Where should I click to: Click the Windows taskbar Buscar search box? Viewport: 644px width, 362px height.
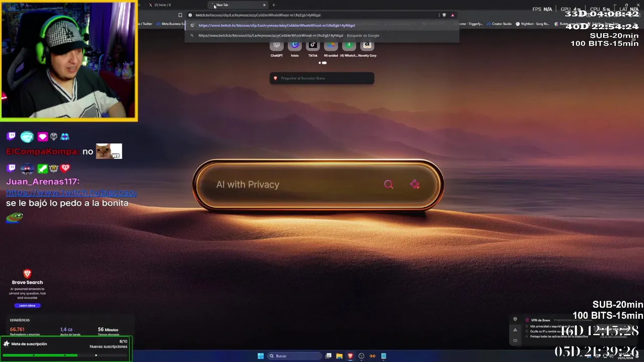[294, 356]
